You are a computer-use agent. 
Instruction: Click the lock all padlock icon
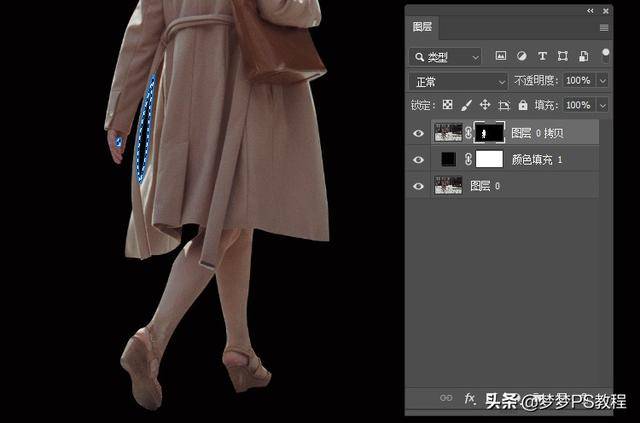(522, 105)
